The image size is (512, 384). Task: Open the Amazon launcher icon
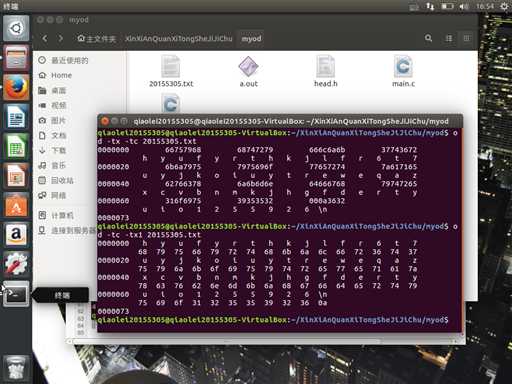(16, 234)
